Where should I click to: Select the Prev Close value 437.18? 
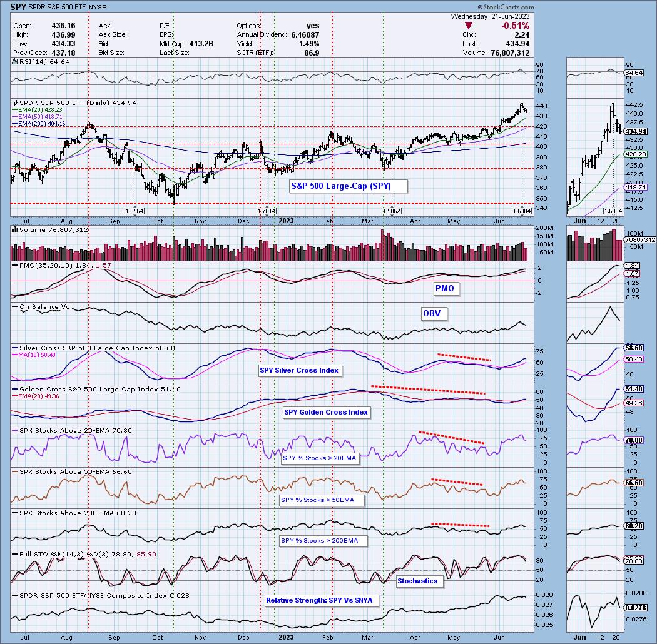pos(63,53)
